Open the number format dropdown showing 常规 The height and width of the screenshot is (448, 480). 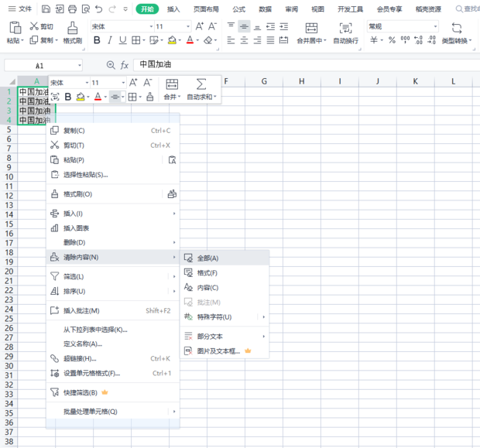[x=435, y=26]
